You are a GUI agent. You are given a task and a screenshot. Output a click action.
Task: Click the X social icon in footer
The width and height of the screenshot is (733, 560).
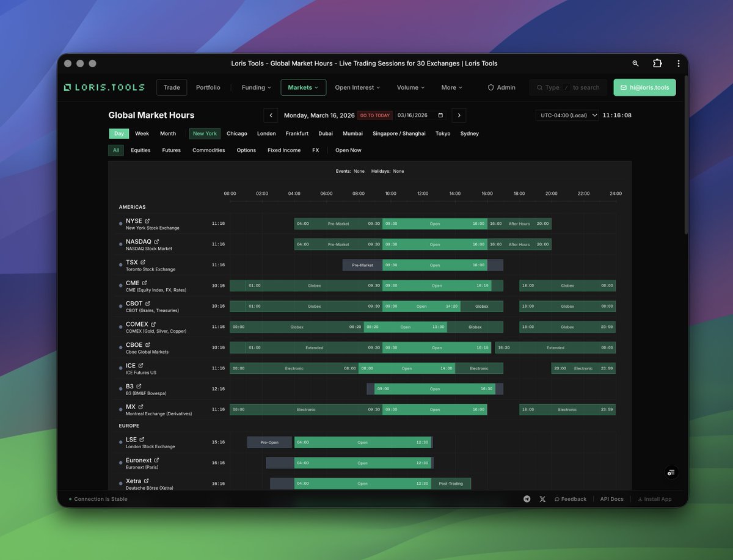pyautogui.click(x=542, y=499)
